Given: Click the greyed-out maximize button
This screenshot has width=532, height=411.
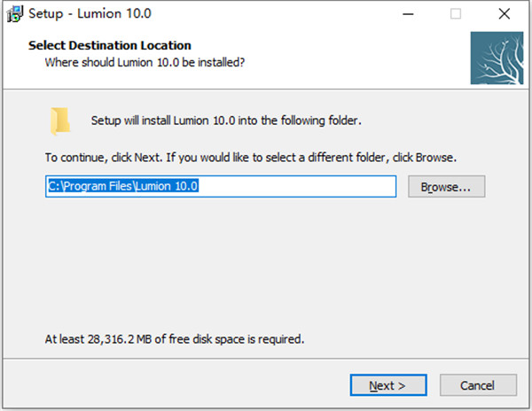Looking at the screenshot, I should (456, 14).
